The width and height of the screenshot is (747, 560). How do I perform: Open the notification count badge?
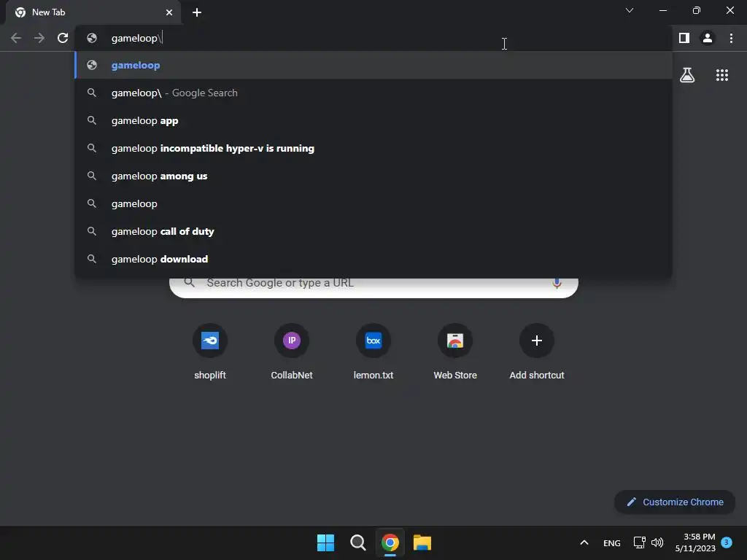(727, 542)
